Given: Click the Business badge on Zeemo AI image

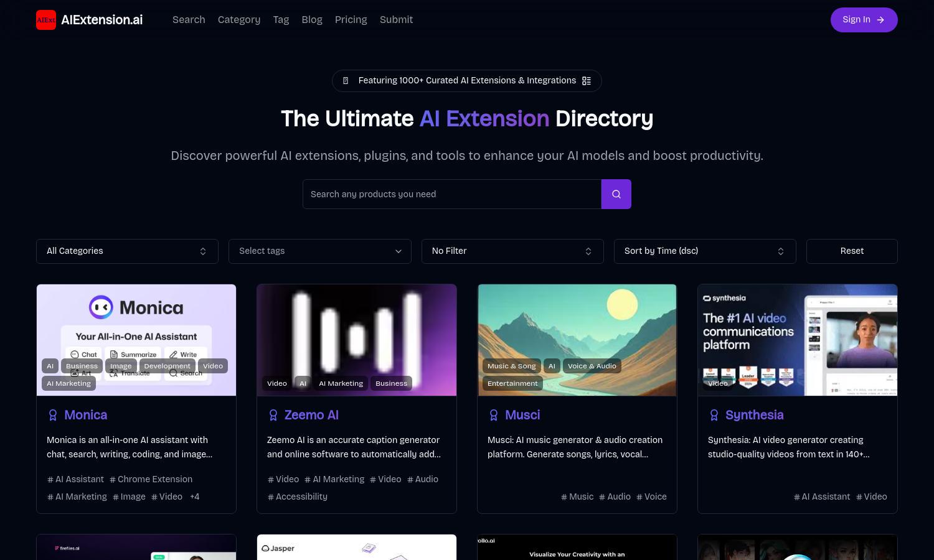Looking at the screenshot, I should coord(391,383).
